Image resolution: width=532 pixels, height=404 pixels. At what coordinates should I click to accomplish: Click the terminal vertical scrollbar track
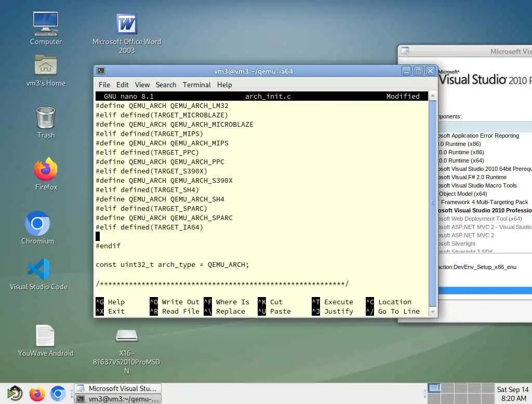tap(433, 204)
